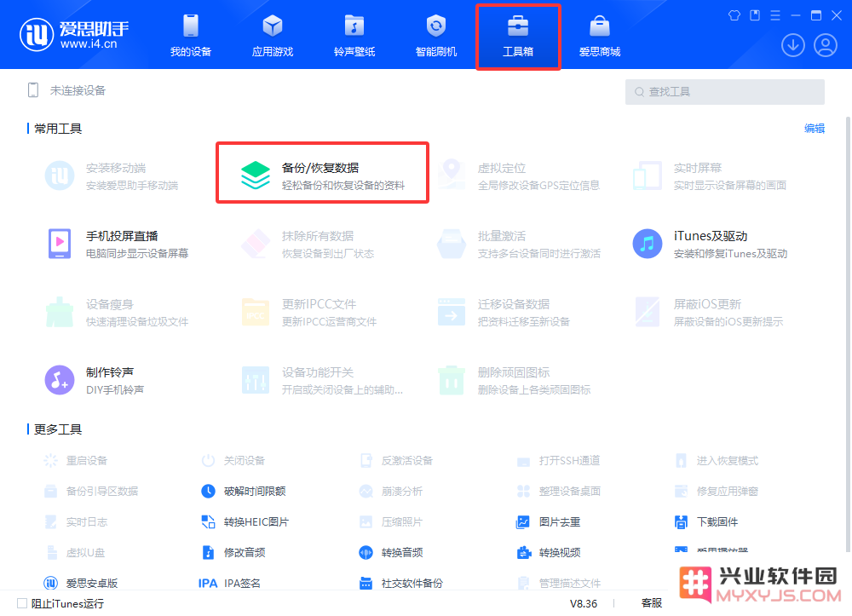Open the 社交软件备份 tool
Image resolution: width=852 pixels, height=616 pixels.
click(x=401, y=583)
